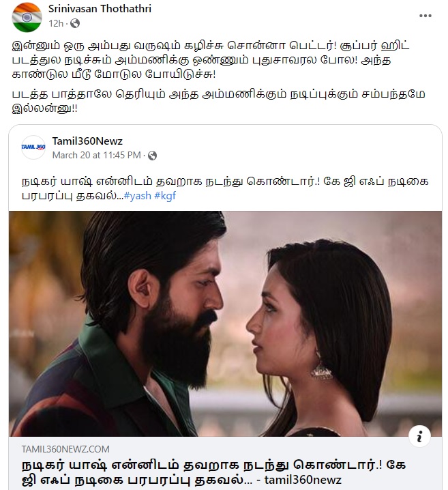Click the shared post's Tamil caption text
This screenshot has height=490, width=448.
[x=225, y=188]
